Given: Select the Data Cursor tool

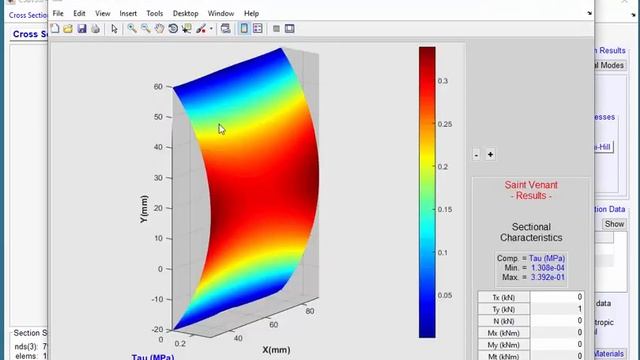Looking at the screenshot, I should (187, 29).
